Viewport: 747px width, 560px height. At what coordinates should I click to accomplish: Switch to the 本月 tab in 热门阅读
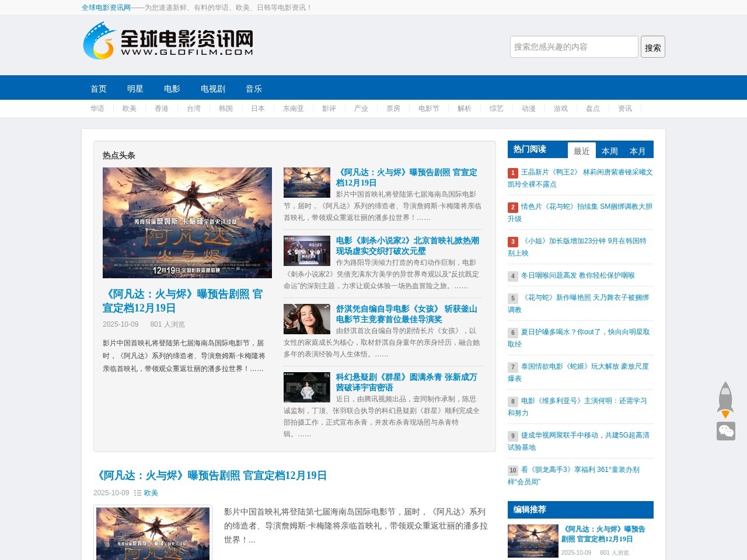[x=637, y=151]
